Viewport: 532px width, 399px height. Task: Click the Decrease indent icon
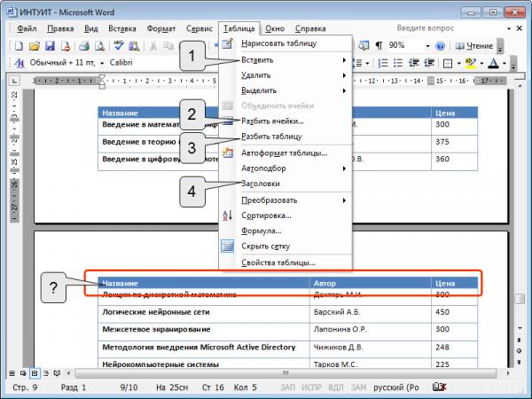[x=413, y=63]
